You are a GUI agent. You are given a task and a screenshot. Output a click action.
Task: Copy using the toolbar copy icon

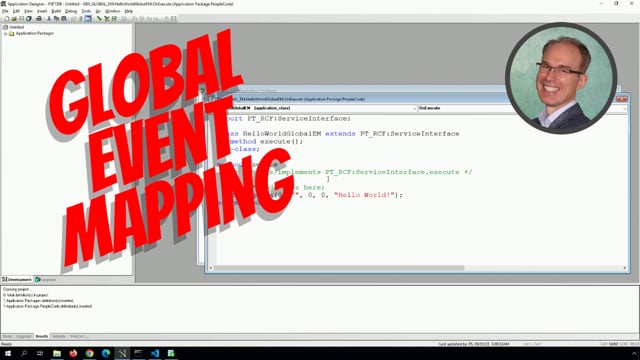point(56,18)
